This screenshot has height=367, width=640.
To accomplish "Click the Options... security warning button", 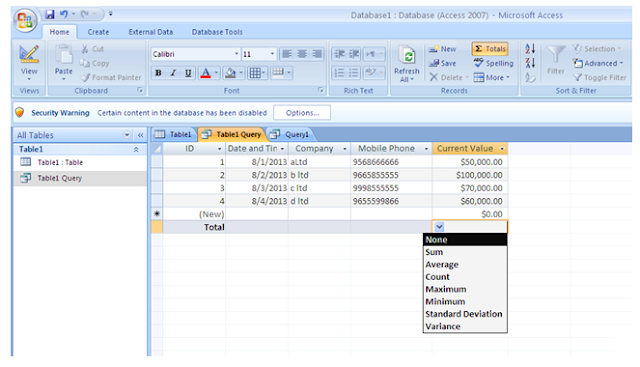I will (302, 113).
